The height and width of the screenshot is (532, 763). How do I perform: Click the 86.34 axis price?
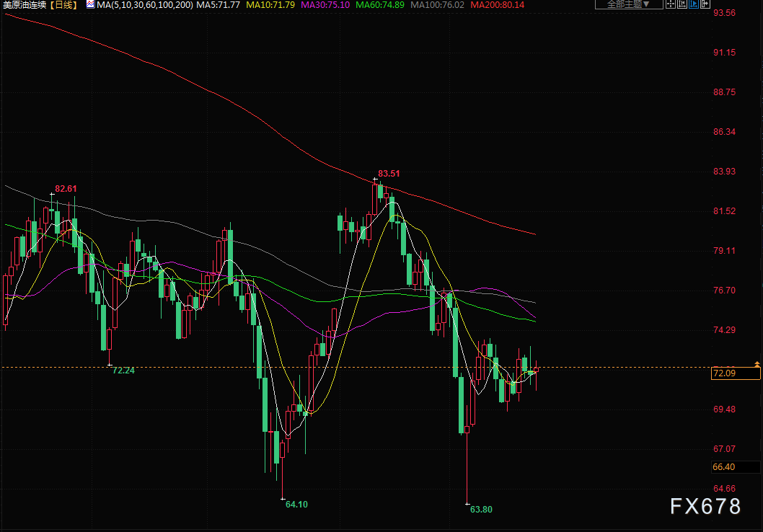coord(724,132)
